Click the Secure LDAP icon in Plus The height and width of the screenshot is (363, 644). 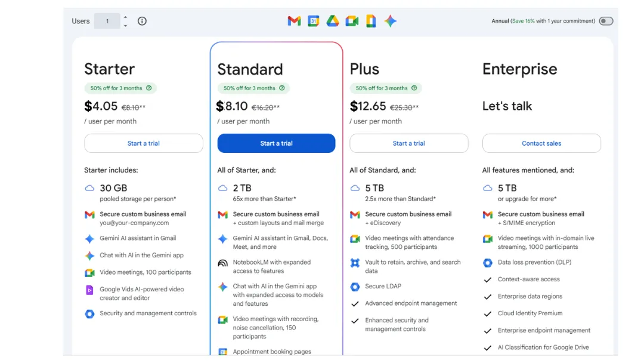pos(355,287)
